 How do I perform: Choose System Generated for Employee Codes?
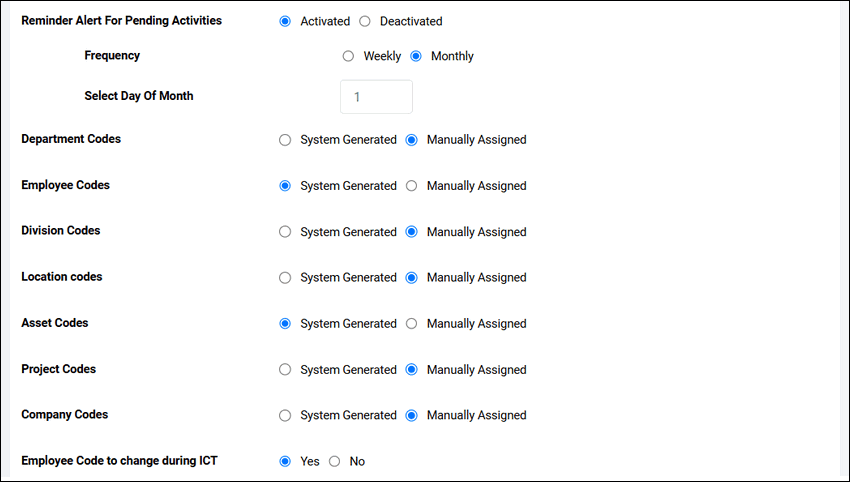point(285,186)
